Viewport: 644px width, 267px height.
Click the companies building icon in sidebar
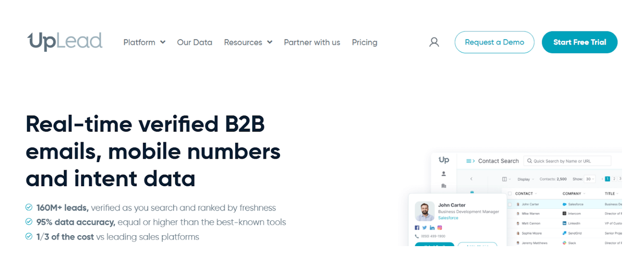[444, 186]
